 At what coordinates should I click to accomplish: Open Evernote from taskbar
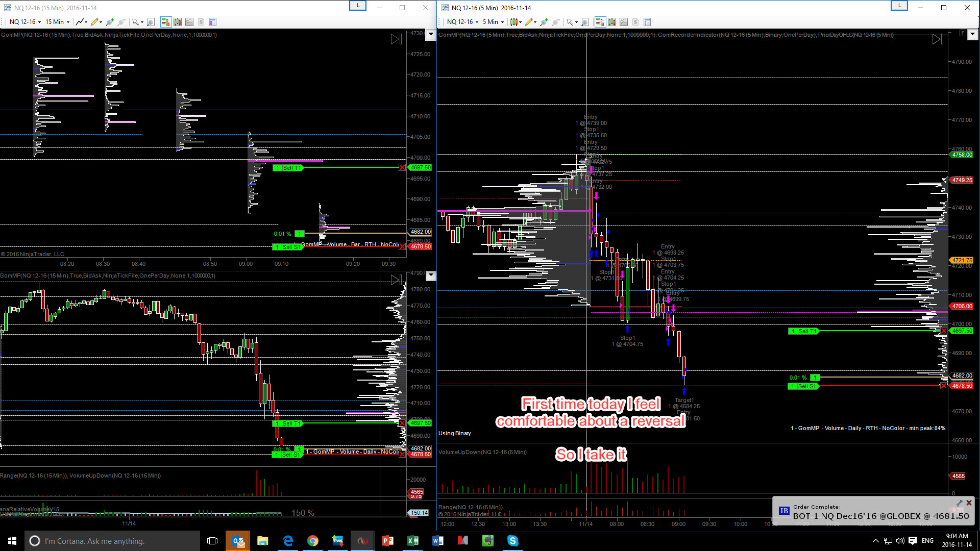click(488, 541)
